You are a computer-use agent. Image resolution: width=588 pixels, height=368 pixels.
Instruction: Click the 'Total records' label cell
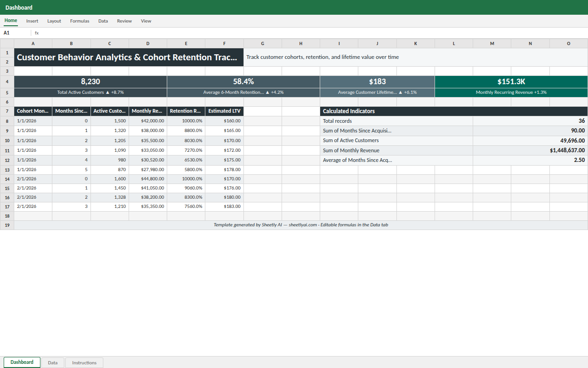396,121
